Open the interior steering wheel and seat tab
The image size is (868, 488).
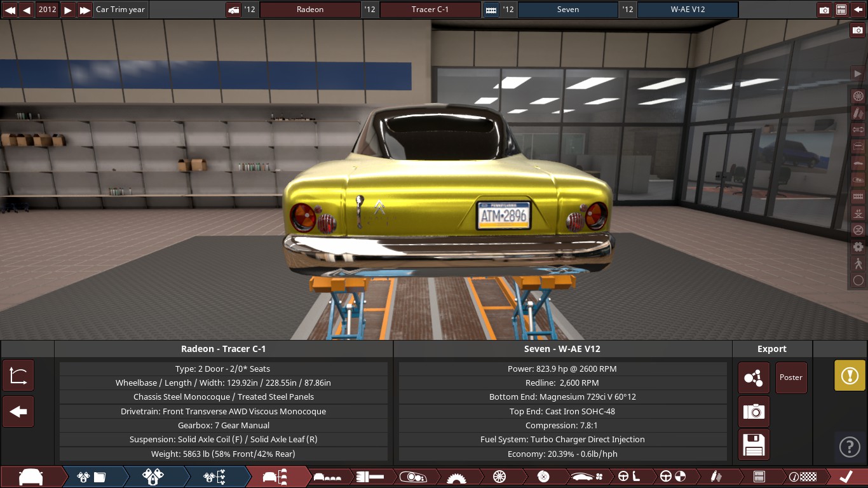click(x=629, y=477)
